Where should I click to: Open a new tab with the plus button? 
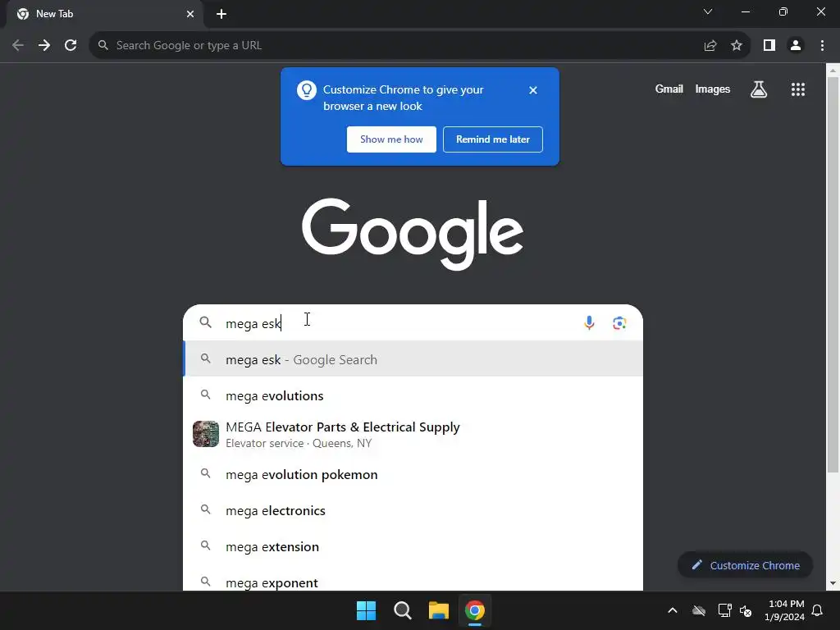click(221, 14)
